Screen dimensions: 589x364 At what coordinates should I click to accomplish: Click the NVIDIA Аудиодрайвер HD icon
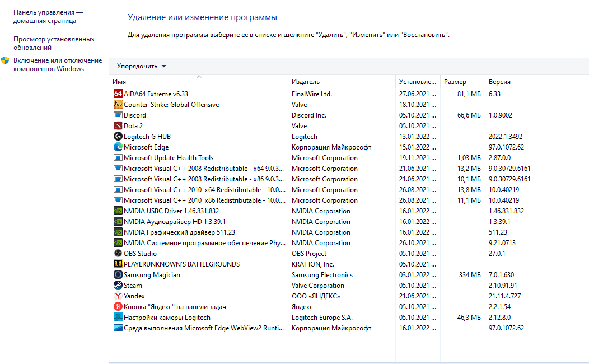[x=118, y=221]
